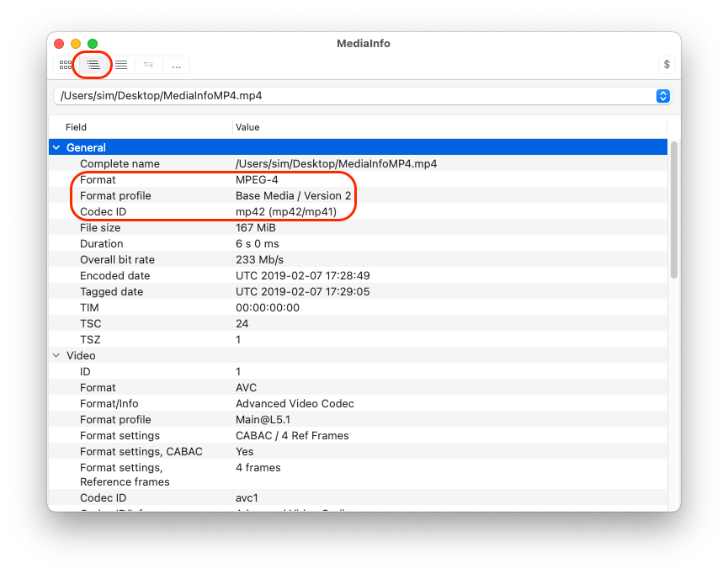The height and width of the screenshot is (574, 728).
Task: Select the TSZ row
Action: pos(358,340)
